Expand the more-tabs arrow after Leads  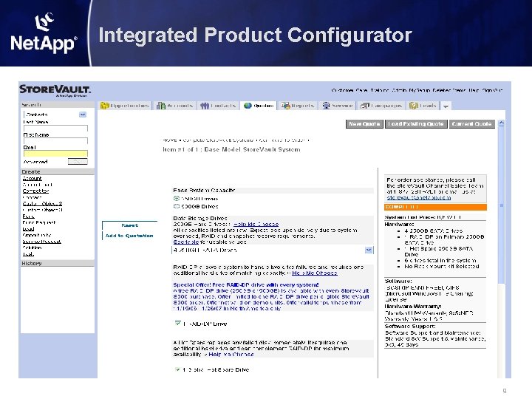[446, 106]
